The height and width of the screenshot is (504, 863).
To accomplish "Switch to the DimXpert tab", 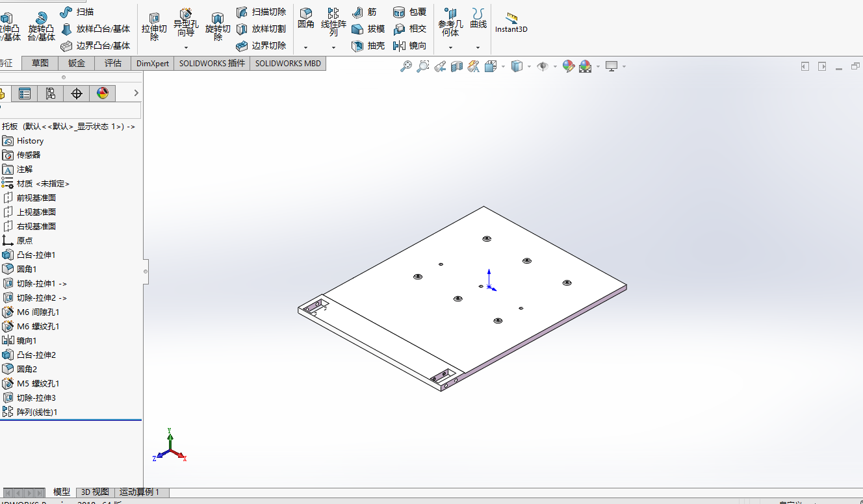I will click(153, 63).
